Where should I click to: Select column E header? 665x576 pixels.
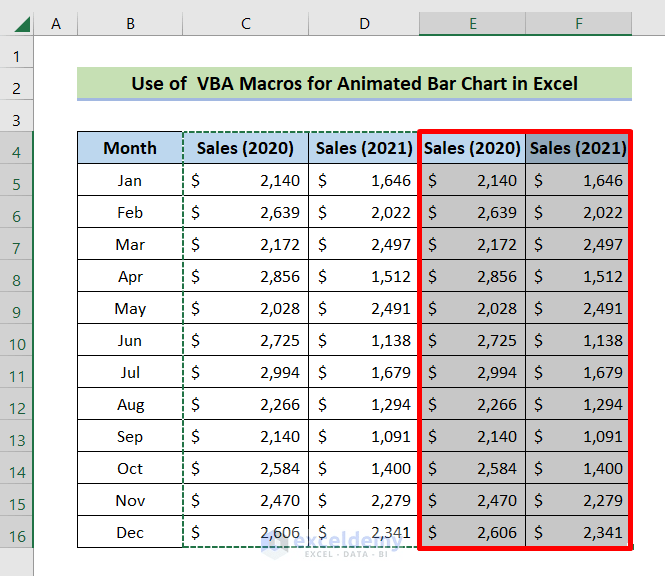click(x=472, y=24)
